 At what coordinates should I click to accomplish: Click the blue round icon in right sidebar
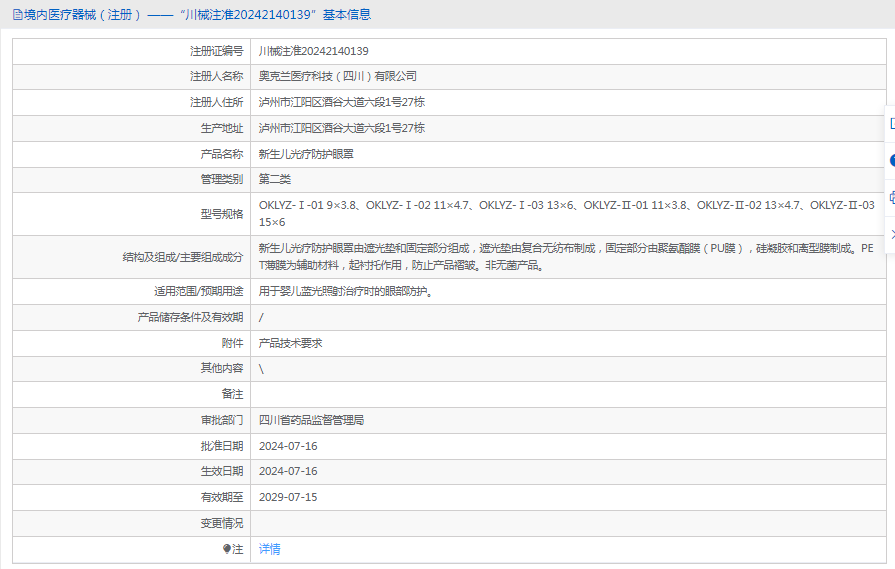(891, 160)
